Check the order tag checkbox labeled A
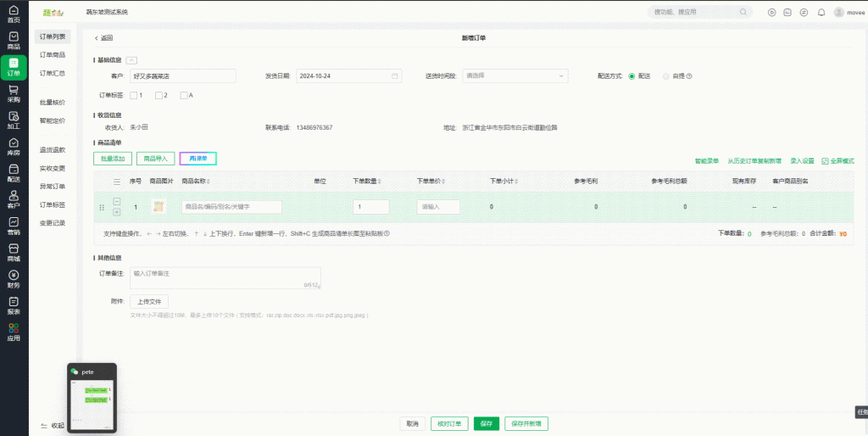The height and width of the screenshot is (436, 868). (183, 95)
